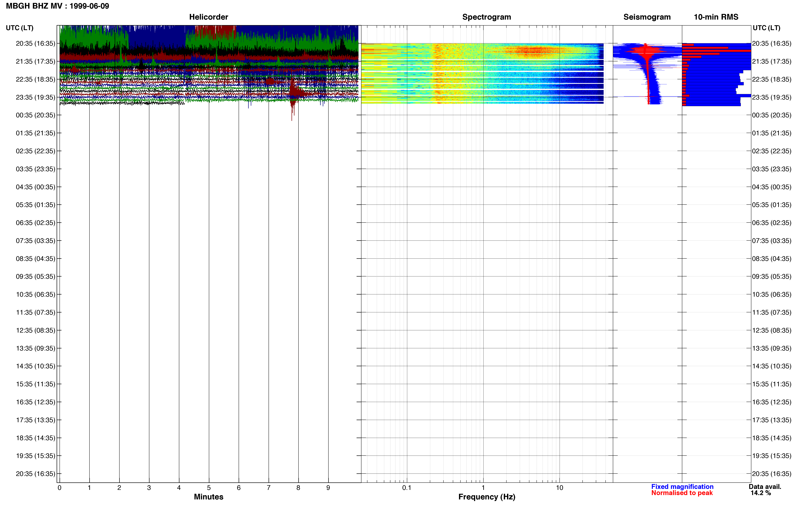Image resolution: width=812 pixels, height=508 pixels.
Task: Click minute tick '2' on helicorder axis
Action: [119, 488]
